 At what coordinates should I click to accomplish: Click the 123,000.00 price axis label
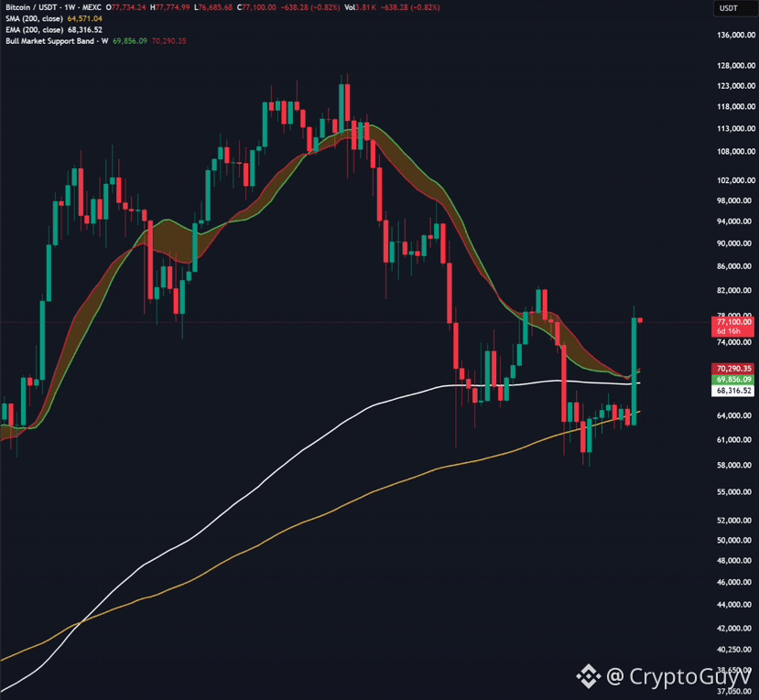tap(736, 86)
